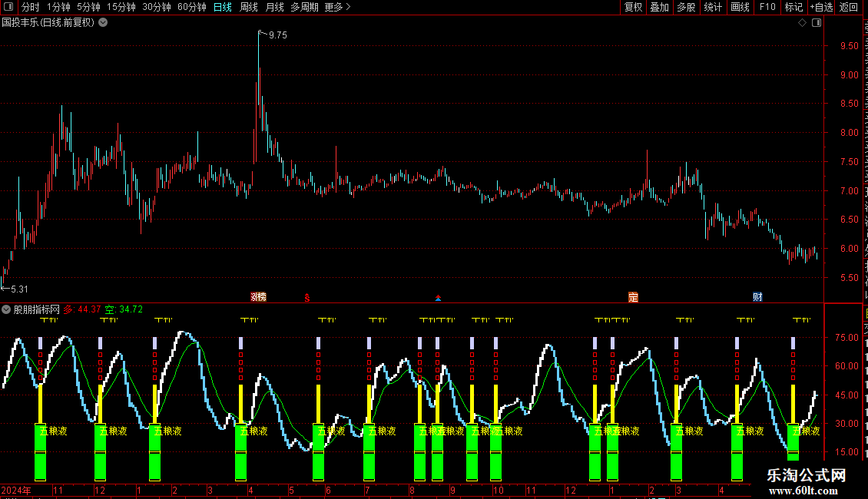Open the F10 company info button
868x499 pixels.
point(767,7)
